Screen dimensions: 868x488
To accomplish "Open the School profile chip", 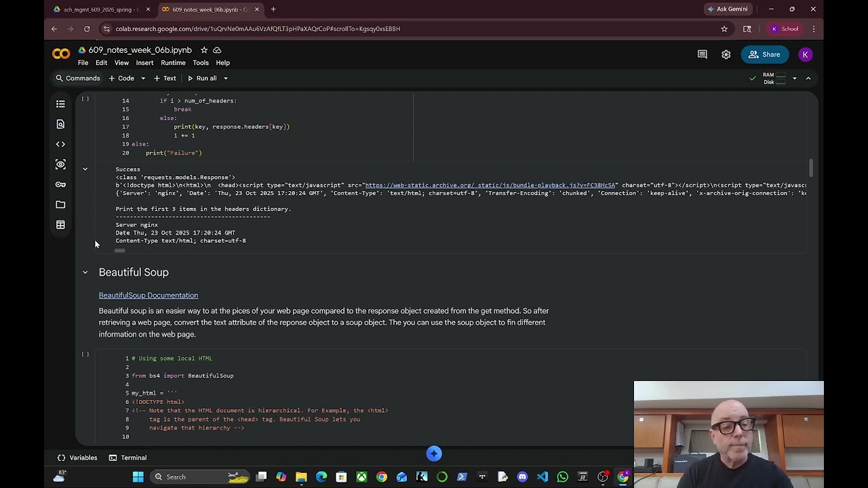I will point(786,28).
